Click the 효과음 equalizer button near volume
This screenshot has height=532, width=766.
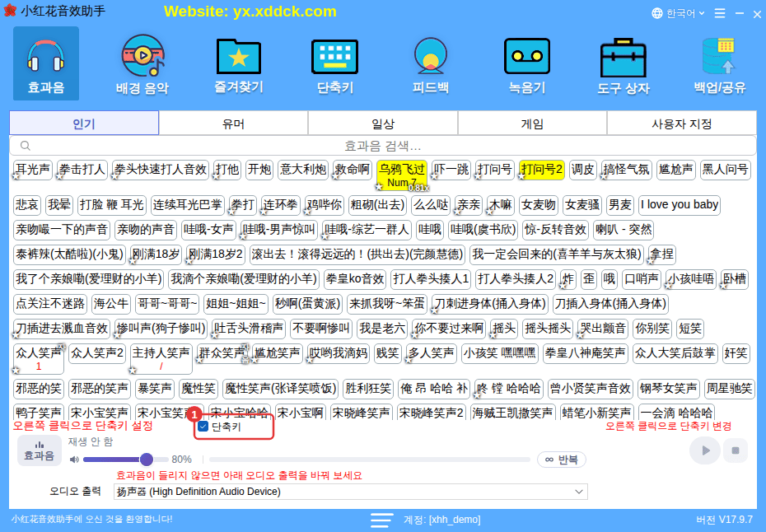[x=40, y=450]
